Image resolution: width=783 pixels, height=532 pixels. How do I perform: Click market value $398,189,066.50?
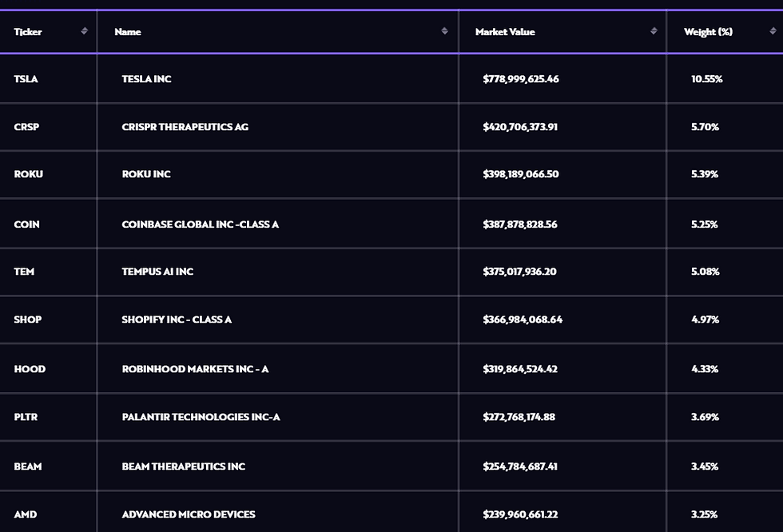[521, 174]
